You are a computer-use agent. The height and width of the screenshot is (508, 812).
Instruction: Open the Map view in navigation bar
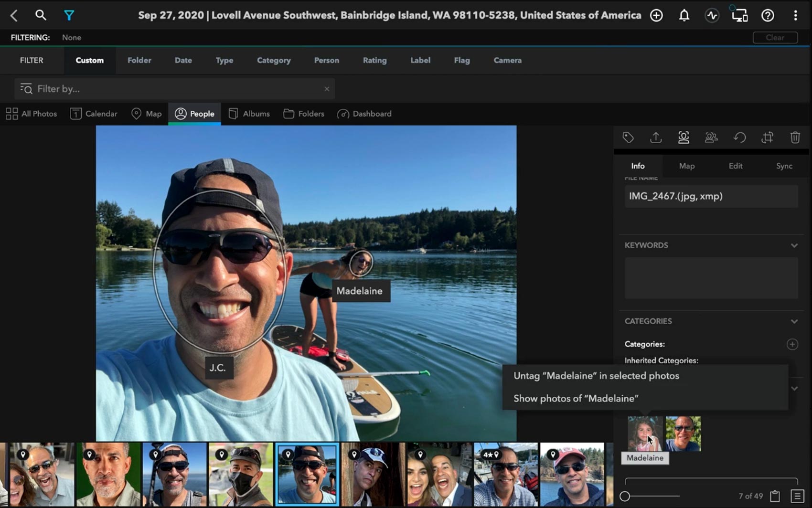(147, 114)
